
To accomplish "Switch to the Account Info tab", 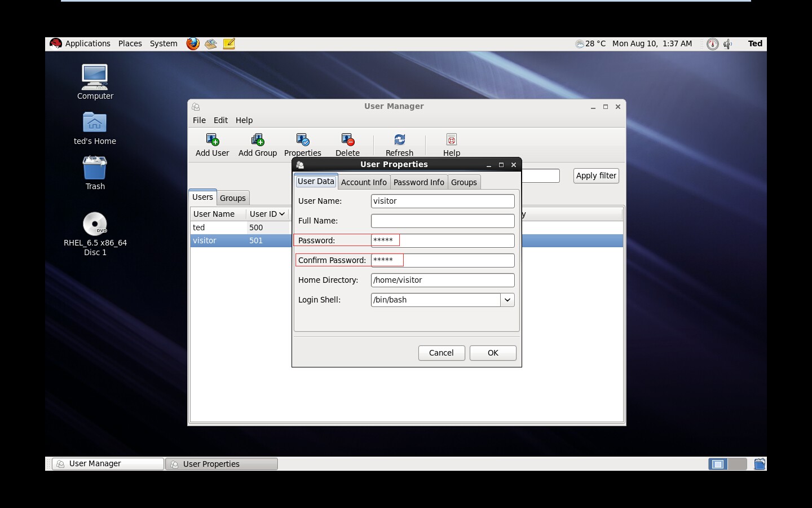I will 364,182.
